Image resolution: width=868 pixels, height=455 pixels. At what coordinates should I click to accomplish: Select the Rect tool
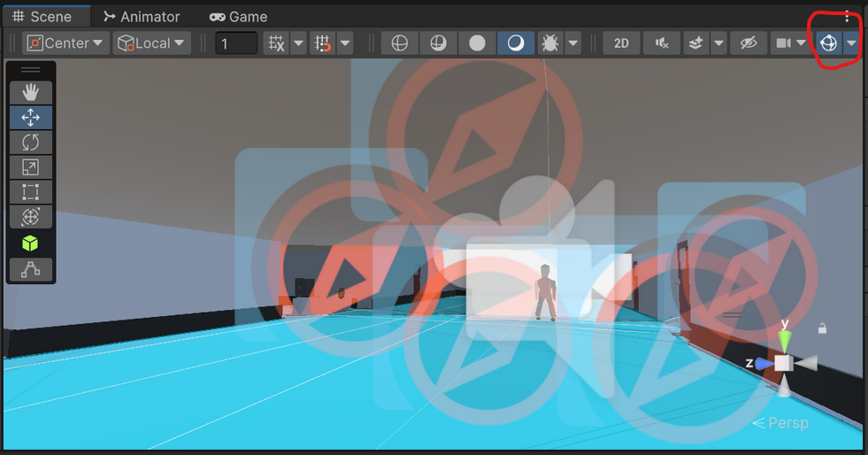click(x=30, y=192)
